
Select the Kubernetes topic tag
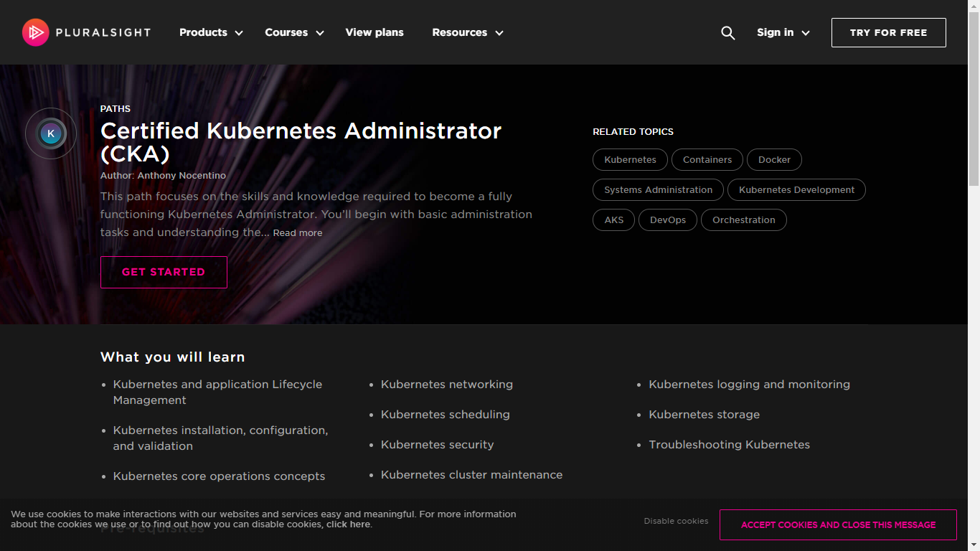[x=630, y=160]
